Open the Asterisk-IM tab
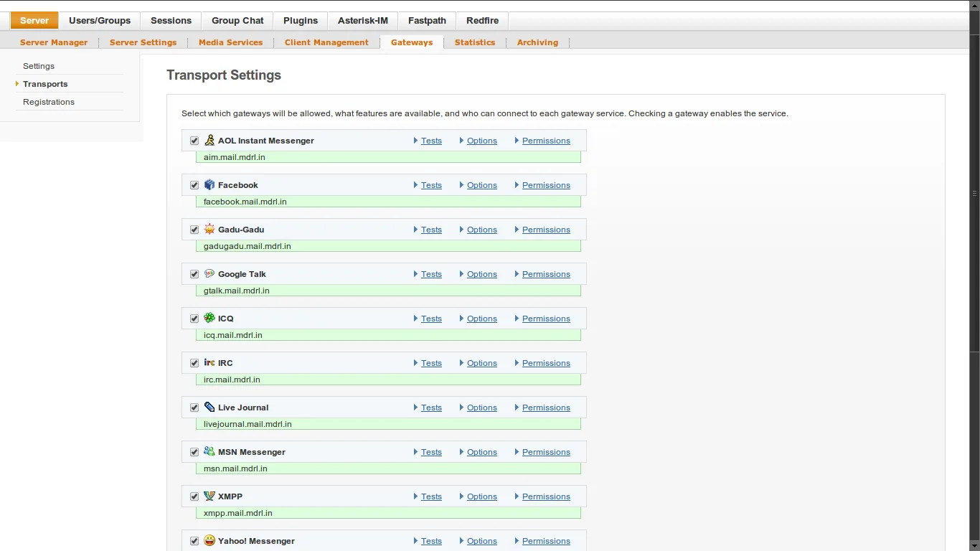This screenshot has width=980, height=551. click(363, 21)
